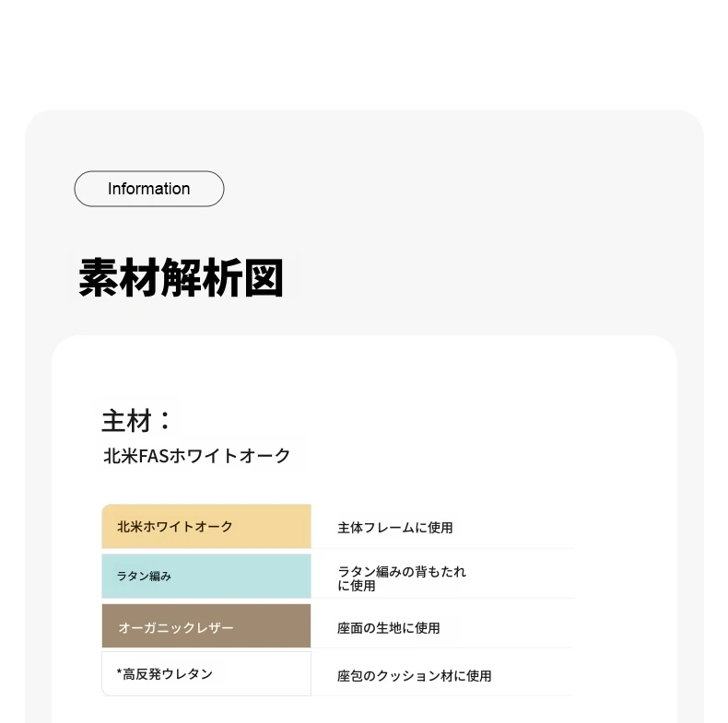Viewport: 728px width, 723px height.
Task: Select the white 高反発ウレタン cell
Action: tap(206, 674)
